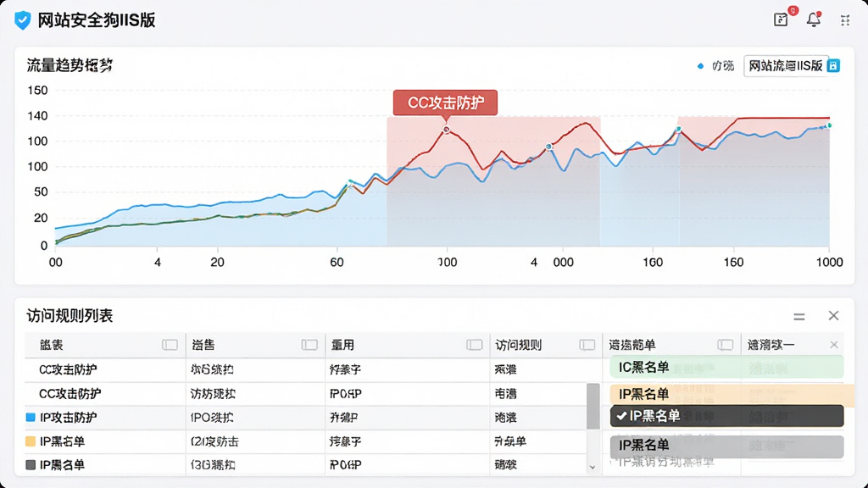This screenshot has width=868, height=488.
Task: Select the orange IP黑名单 option
Action: pyautogui.click(x=732, y=394)
